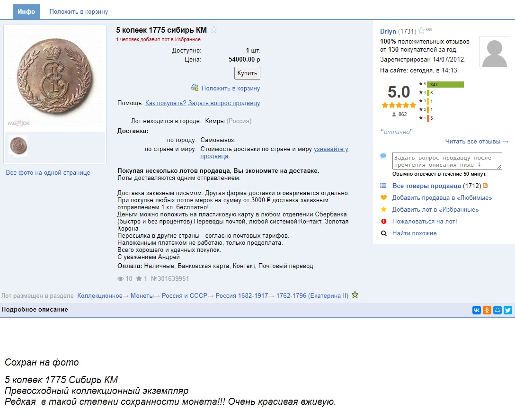Click the basket icon beside Положить в корзину link
Screen dimensions: 515x420
(x=195, y=88)
